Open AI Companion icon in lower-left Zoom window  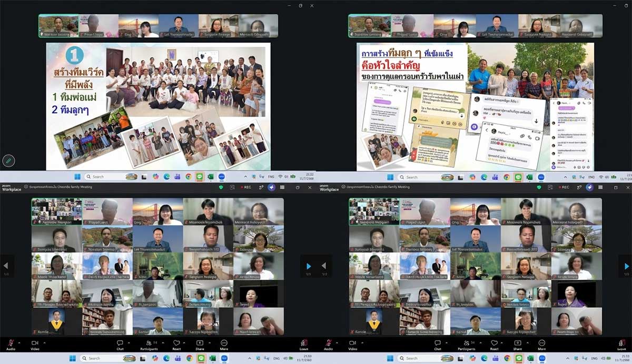(272, 187)
